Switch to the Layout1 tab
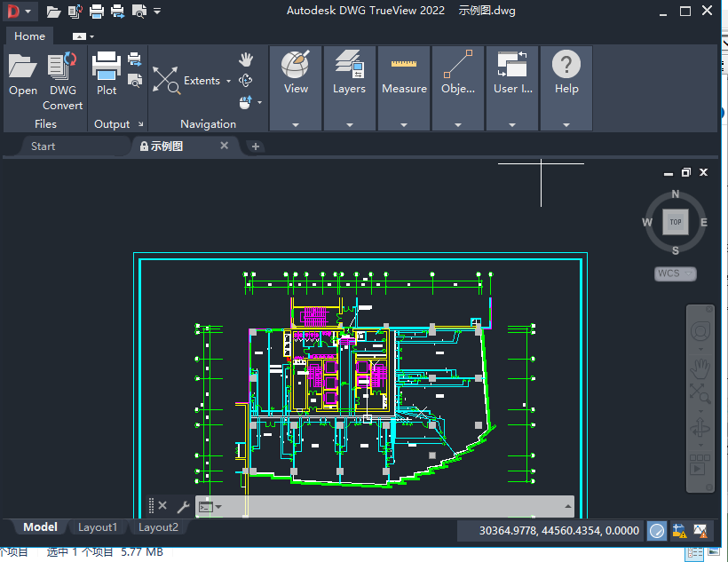This screenshot has width=728, height=562. (x=98, y=527)
